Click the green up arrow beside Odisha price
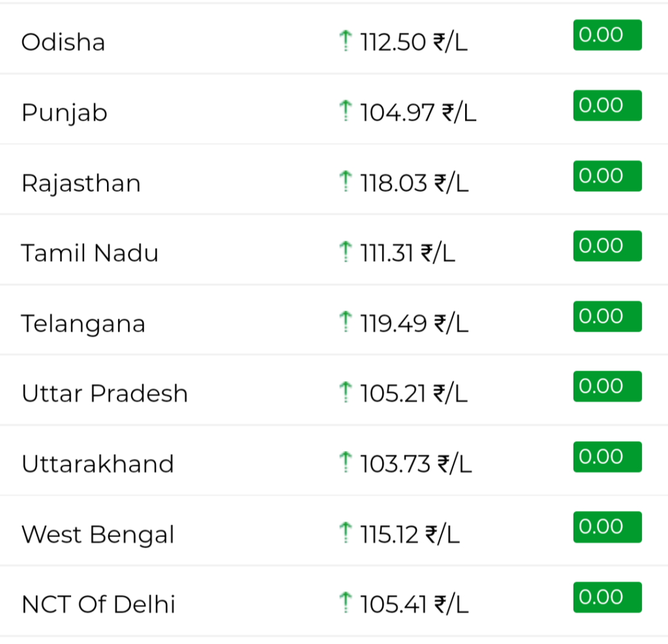Image resolution: width=668 pixels, height=644 pixels. [x=346, y=41]
